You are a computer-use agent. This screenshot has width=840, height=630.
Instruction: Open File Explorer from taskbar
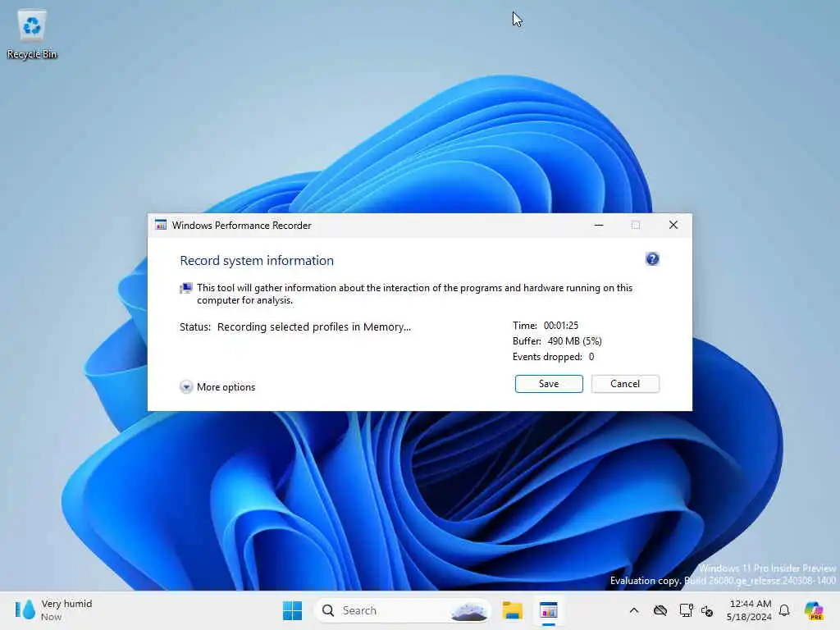512,610
